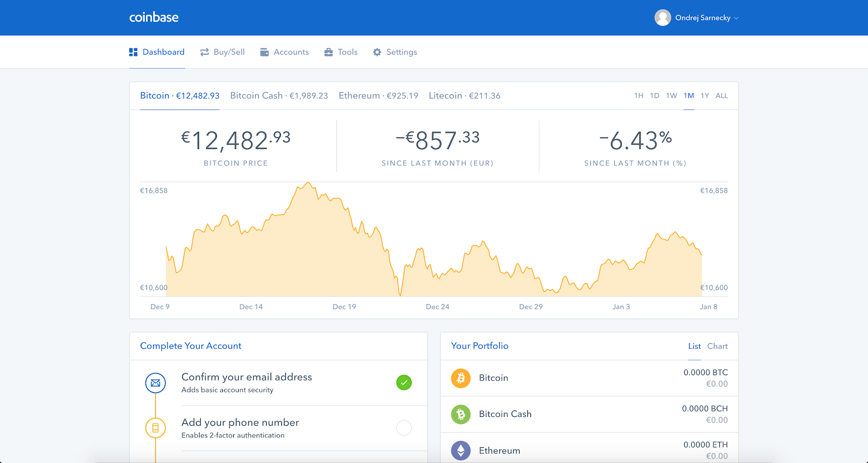The height and width of the screenshot is (463, 868).
Task: Click the −€857.33 since last month value
Action: 438,140
